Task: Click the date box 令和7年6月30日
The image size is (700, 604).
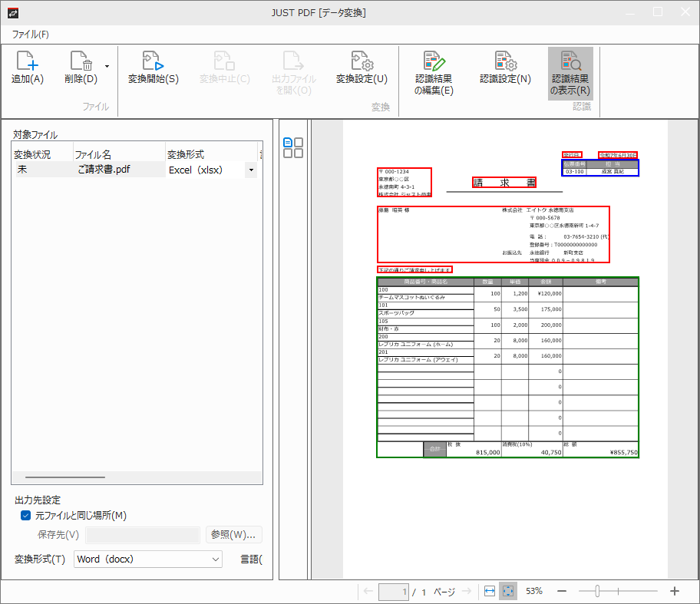Action: pyautogui.click(x=618, y=155)
